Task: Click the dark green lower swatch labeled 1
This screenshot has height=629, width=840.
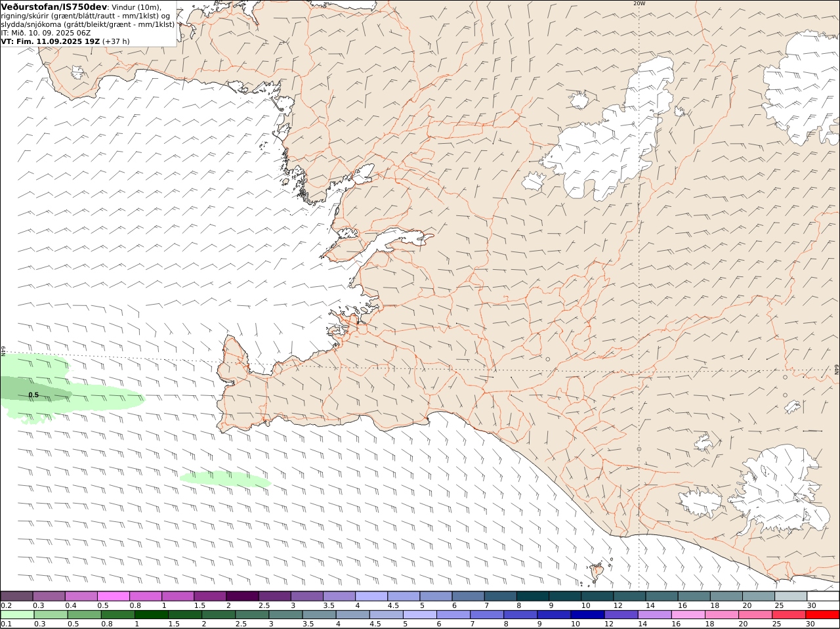Action: (x=151, y=615)
